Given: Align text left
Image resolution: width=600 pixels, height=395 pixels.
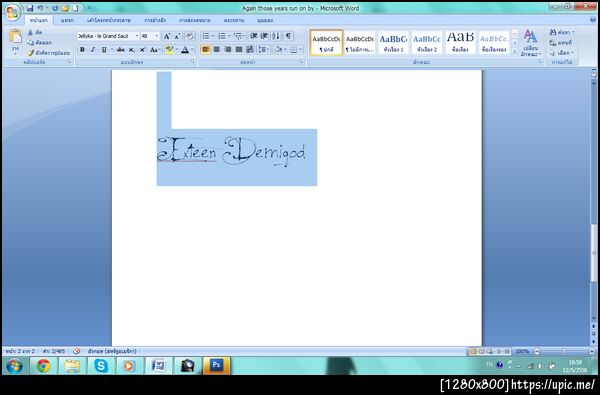Looking at the screenshot, I should point(205,50).
